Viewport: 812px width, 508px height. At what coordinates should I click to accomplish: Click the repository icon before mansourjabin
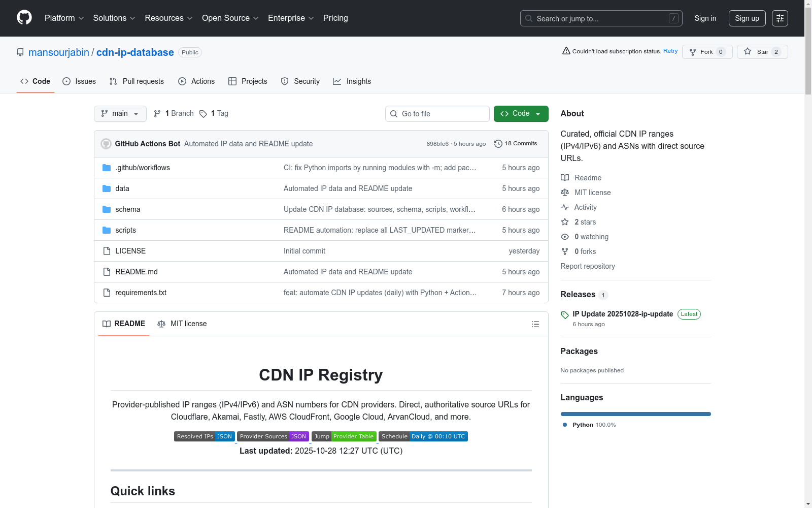[20, 52]
